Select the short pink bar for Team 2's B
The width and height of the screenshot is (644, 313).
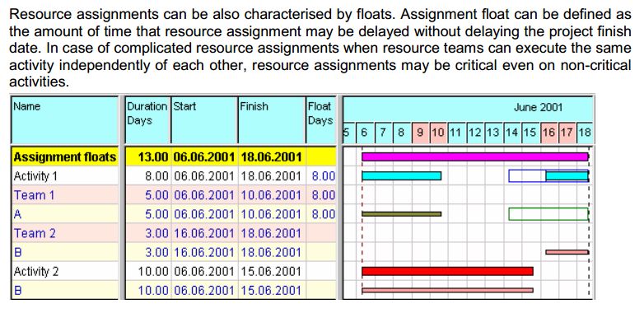pos(567,252)
